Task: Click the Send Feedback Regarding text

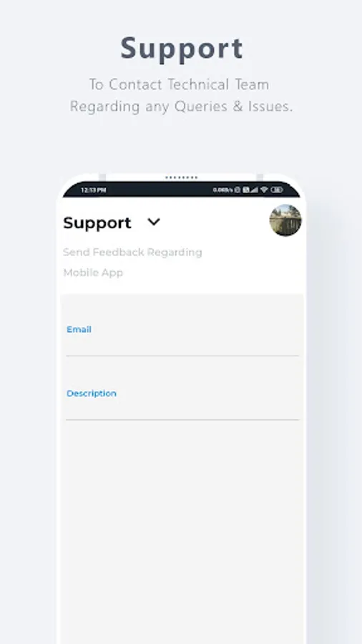Action: pyautogui.click(x=132, y=252)
